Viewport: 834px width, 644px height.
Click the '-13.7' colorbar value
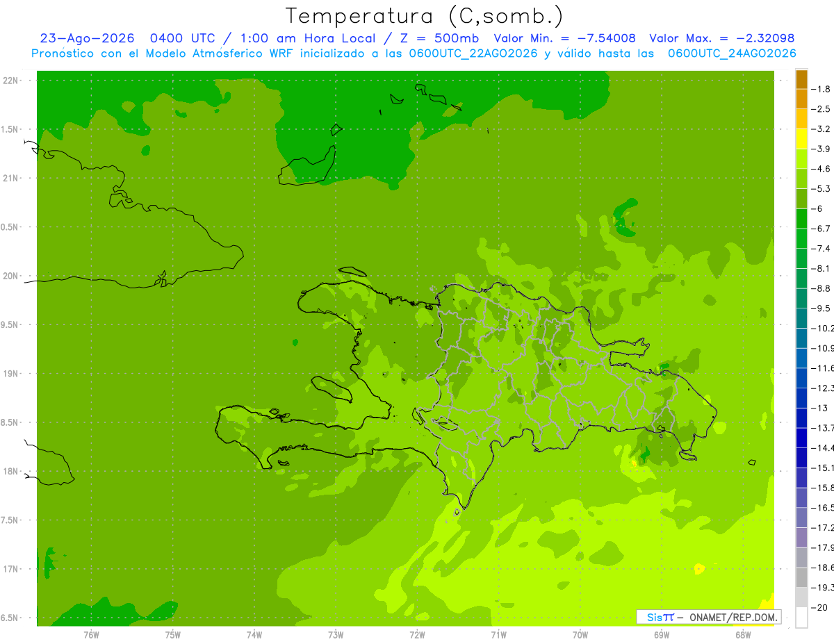(x=822, y=428)
